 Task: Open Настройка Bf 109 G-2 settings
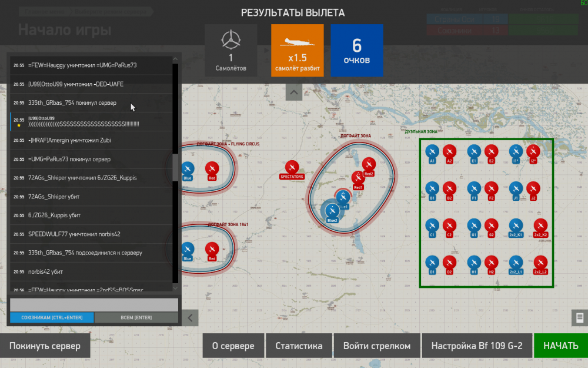(476, 346)
